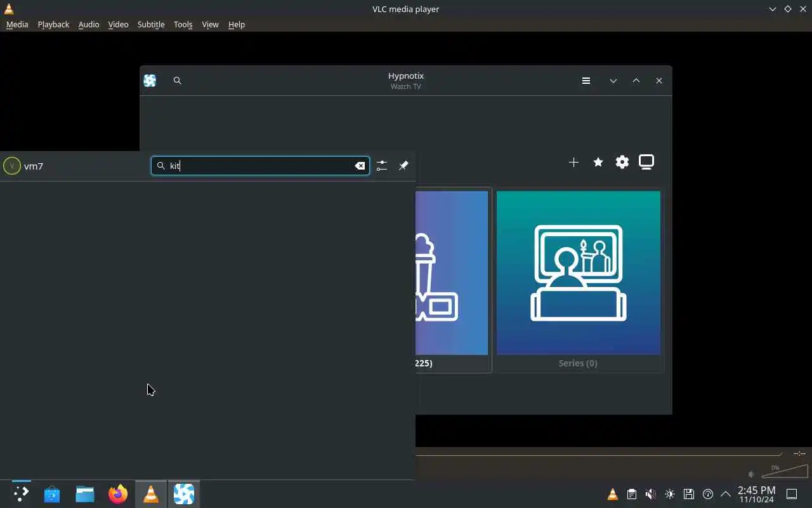Click the Hypnotix TV providers monitor icon
The height and width of the screenshot is (508, 812).
click(x=646, y=163)
